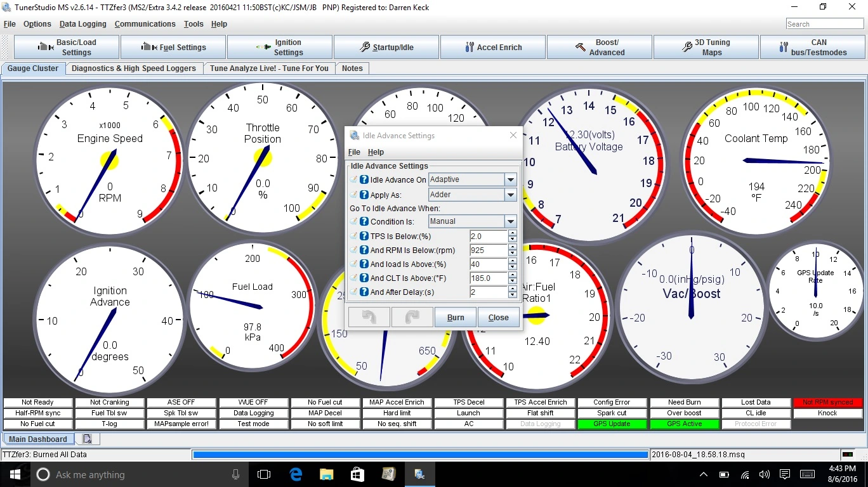Screen dimensions: 868x487
Task: Open File menu in Idle Advance dialog
Action: pyautogui.click(x=354, y=152)
